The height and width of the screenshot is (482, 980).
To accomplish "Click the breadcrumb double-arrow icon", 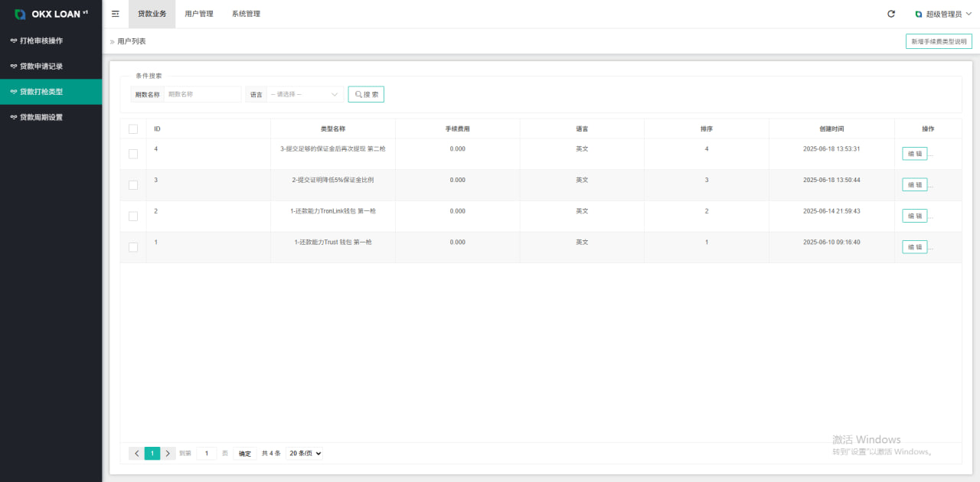I will [x=113, y=41].
